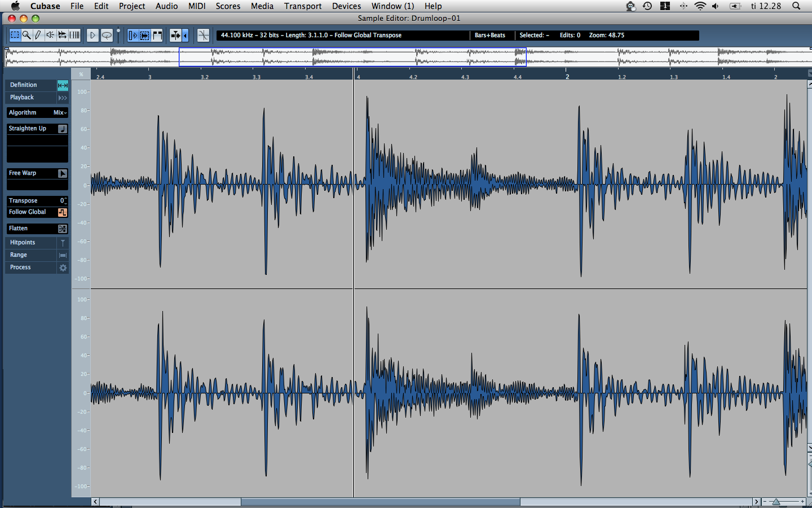Screen dimensions: 812x508
Task: Click the Straighten Up note icon
Action: 63,129
